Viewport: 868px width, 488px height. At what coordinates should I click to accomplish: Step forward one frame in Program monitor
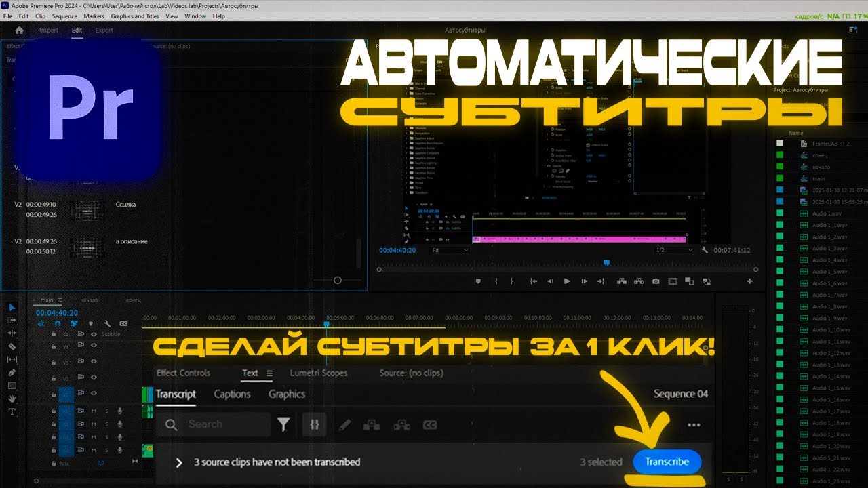pos(584,281)
